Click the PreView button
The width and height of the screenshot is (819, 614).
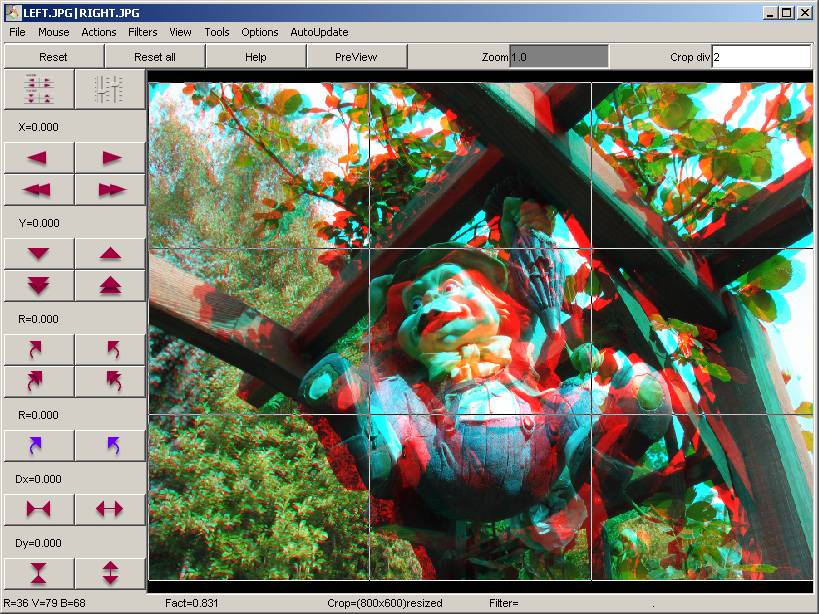356,57
